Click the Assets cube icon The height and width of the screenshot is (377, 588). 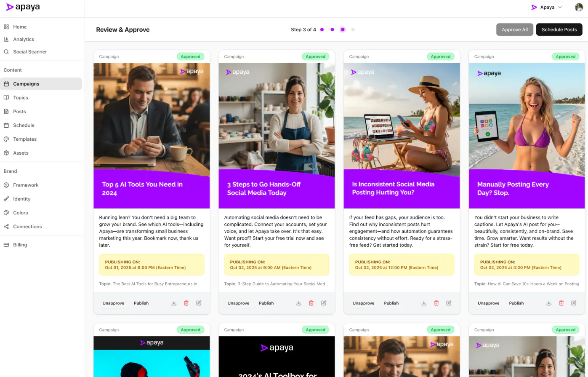click(x=6, y=153)
